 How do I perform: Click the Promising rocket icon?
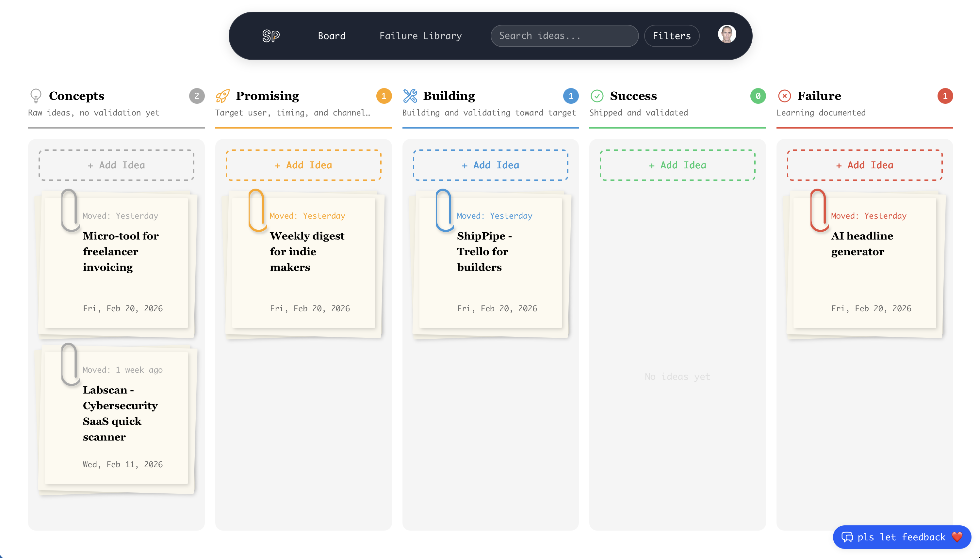(x=222, y=96)
